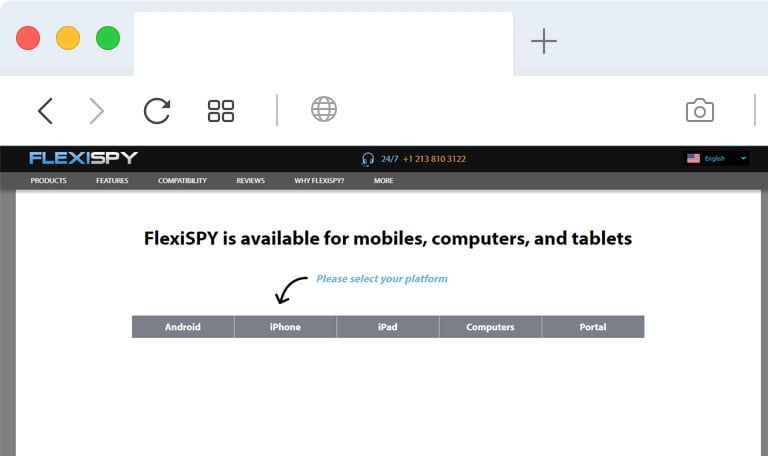Click the globe icon in address bar
This screenshot has width=768, height=456.
coord(324,109)
